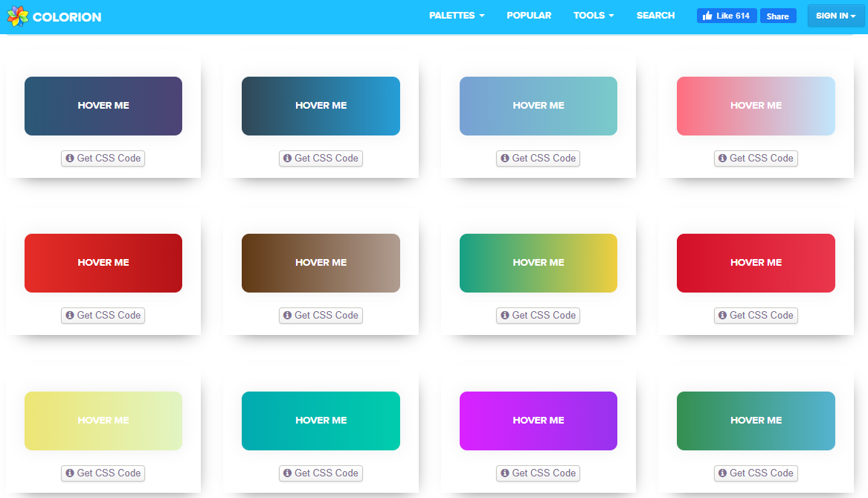Open the Colorion home text link
This screenshot has width=868, height=498.
67,17
